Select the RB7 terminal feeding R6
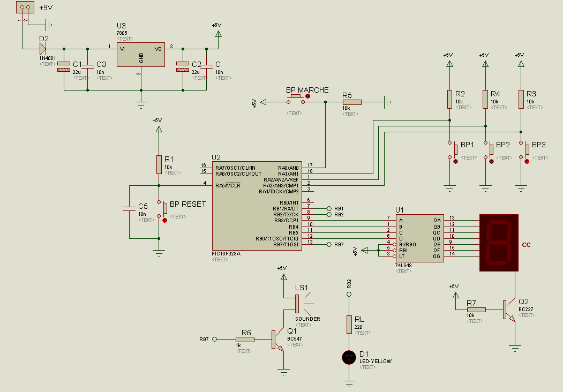 point(215,339)
